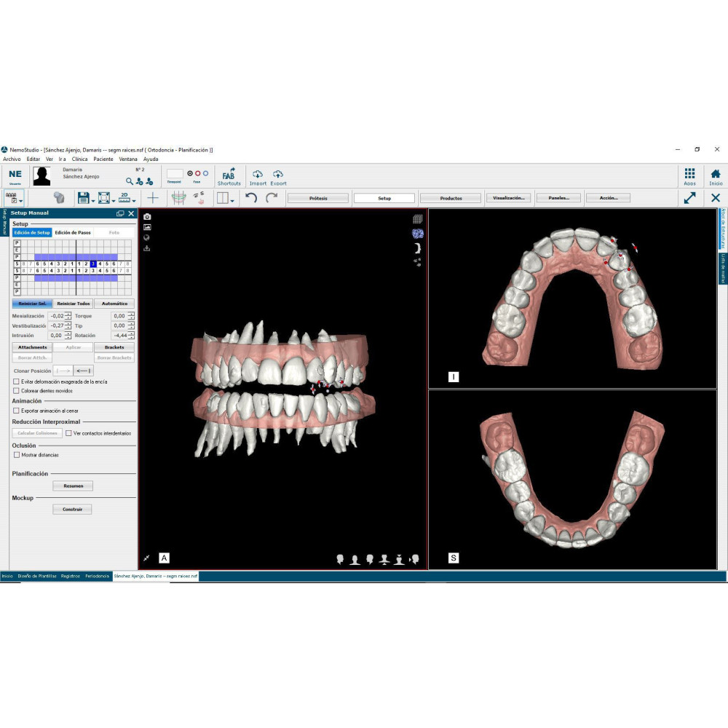Open the Paciente menu
Viewport: 728px width, 728px height.
[103, 159]
